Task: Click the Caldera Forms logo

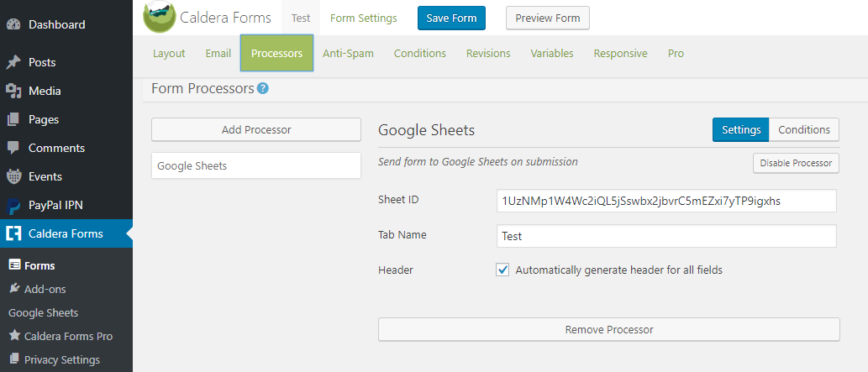Action: tap(160, 17)
